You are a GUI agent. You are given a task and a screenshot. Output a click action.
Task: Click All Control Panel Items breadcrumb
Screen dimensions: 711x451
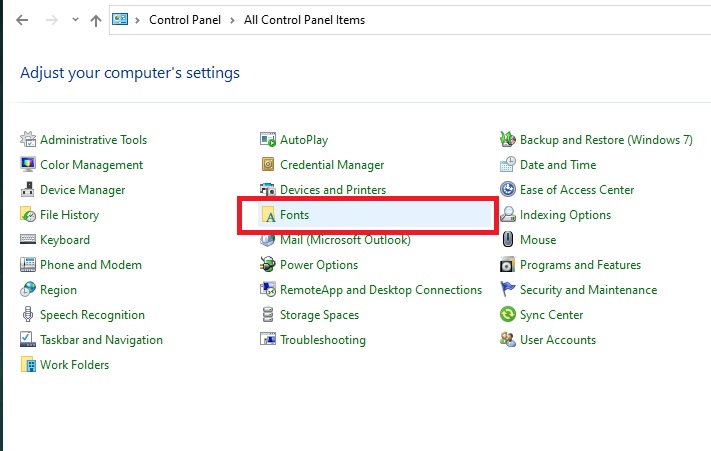tap(304, 20)
